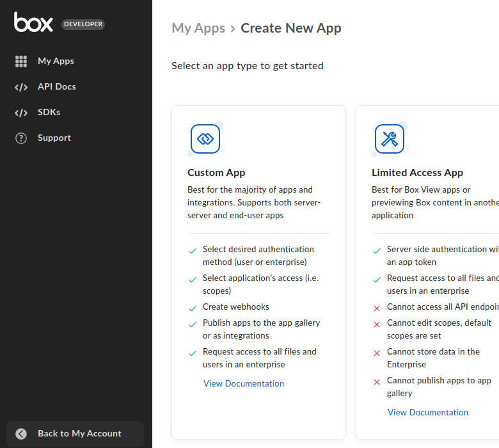
Task: Click the Support question mark icon
Action: coord(21,138)
